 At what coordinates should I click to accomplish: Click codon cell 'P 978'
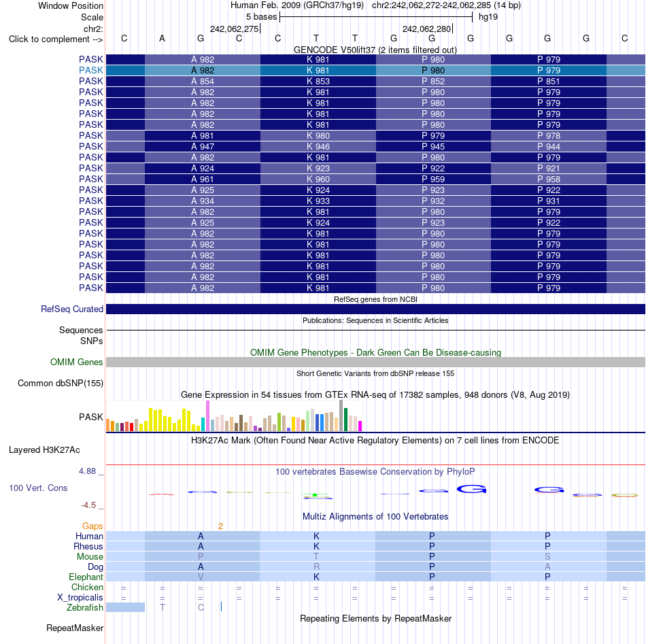click(x=549, y=135)
